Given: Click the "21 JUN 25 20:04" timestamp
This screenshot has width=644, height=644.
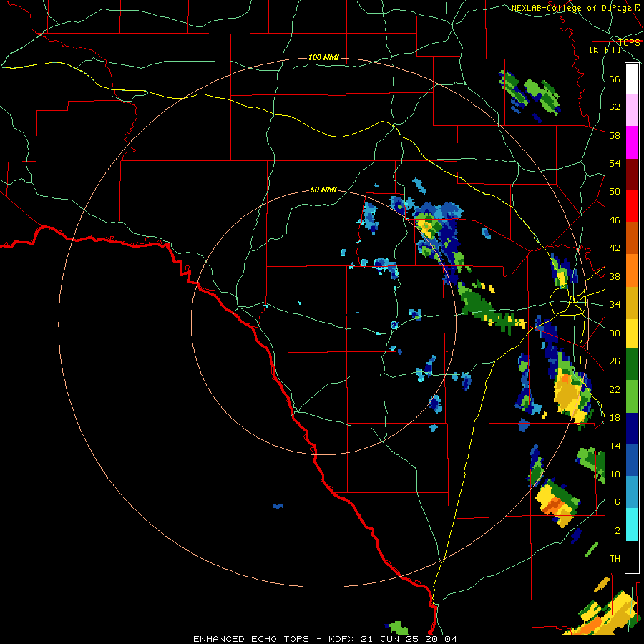Looking at the screenshot, I should pos(409,639).
